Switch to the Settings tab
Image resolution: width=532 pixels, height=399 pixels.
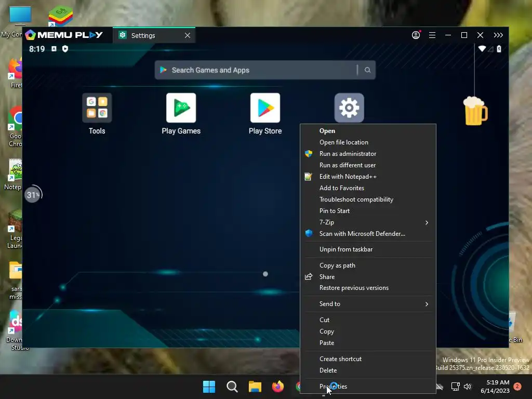[x=154, y=35]
